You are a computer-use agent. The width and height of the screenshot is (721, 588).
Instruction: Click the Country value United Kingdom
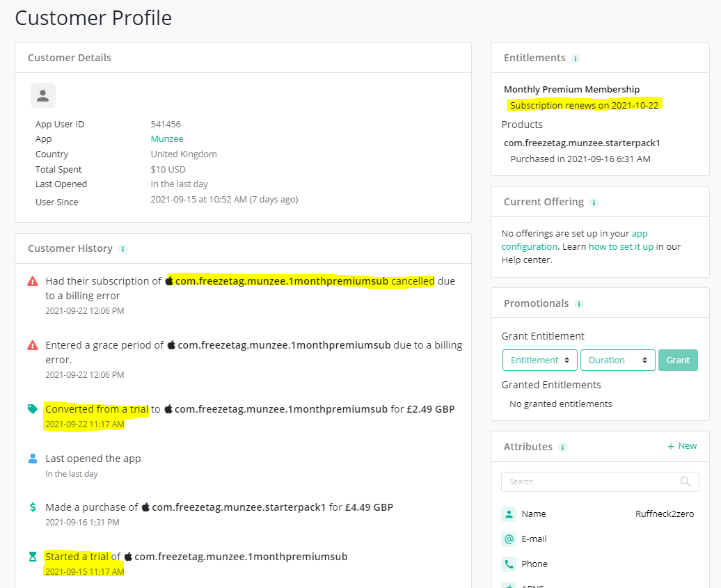184,154
